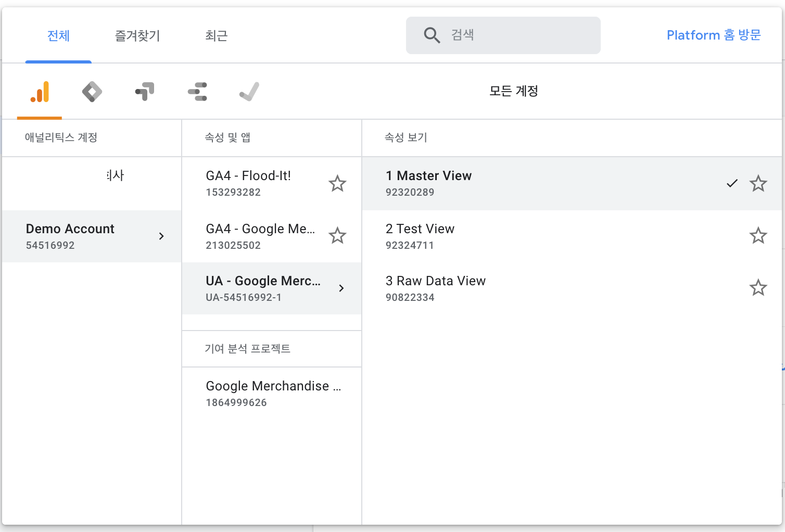
Task: Choose the GA4 - Flood-It! property
Action: click(x=272, y=184)
